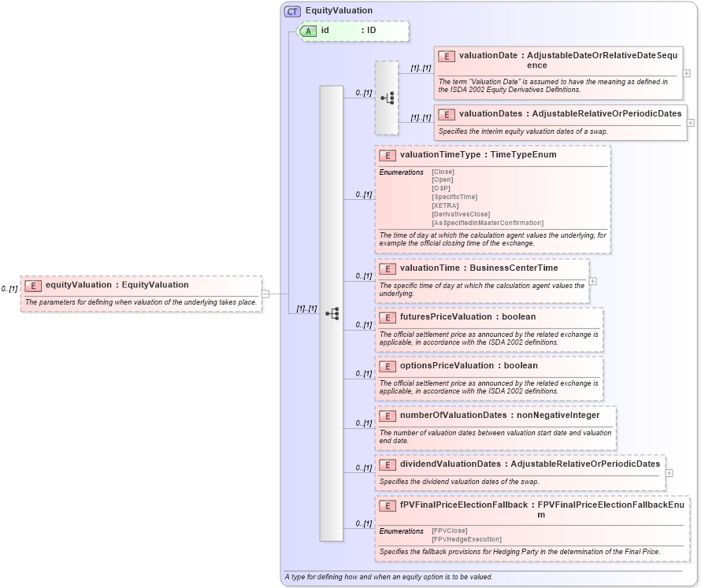
Task: Click the E icon of futuresPriceValuation
Action: (387, 317)
